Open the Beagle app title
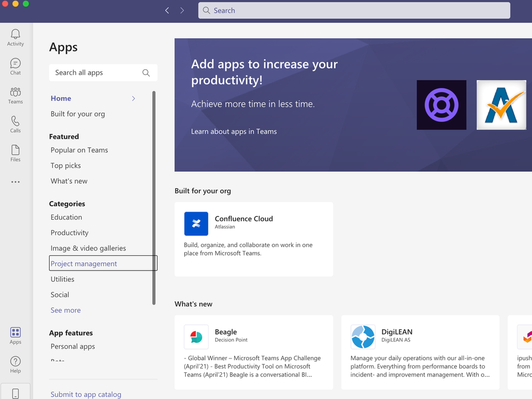532x399 pixels. (226, 332)
